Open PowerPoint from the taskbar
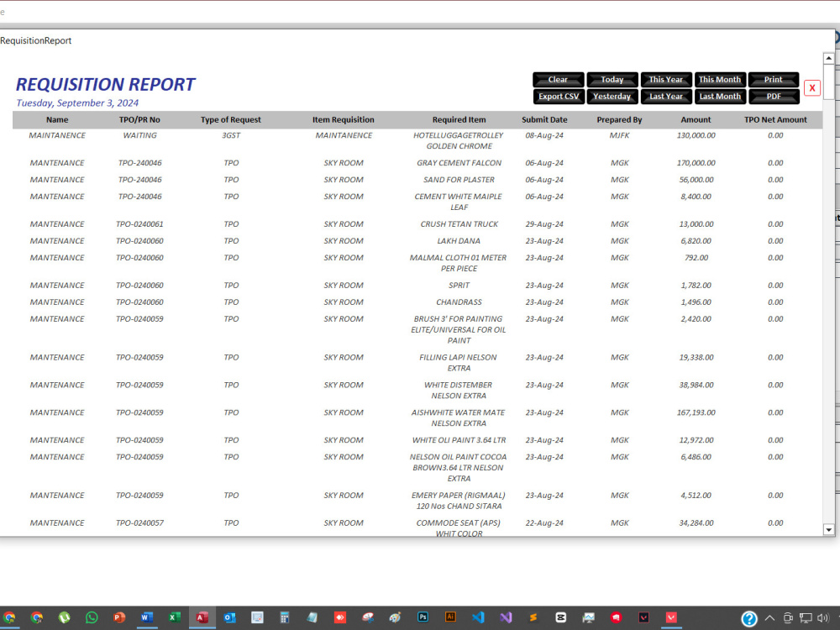The width and height of the screenshot is (840, 630). (119, 617)
